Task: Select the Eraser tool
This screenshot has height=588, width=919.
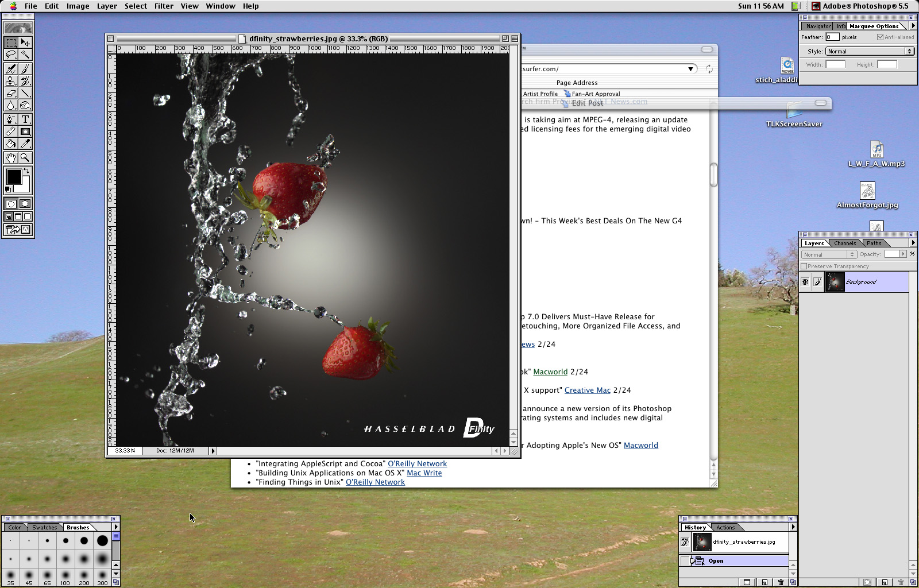Action: tap(11, 93)
